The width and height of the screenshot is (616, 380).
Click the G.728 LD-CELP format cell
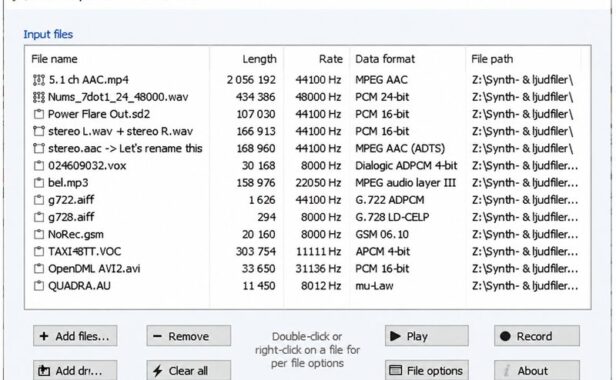pos(392,217)
